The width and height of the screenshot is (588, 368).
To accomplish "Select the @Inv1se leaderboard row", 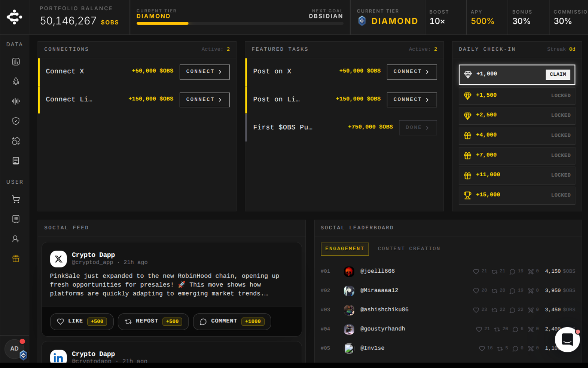I will point(448,348).
